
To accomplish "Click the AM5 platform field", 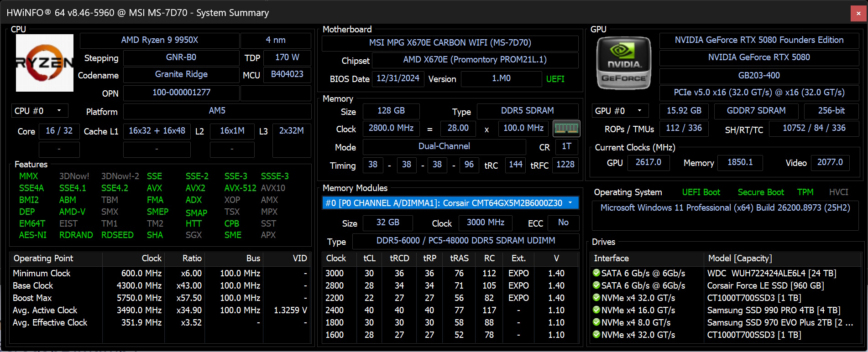I will (x=217, y=111).
